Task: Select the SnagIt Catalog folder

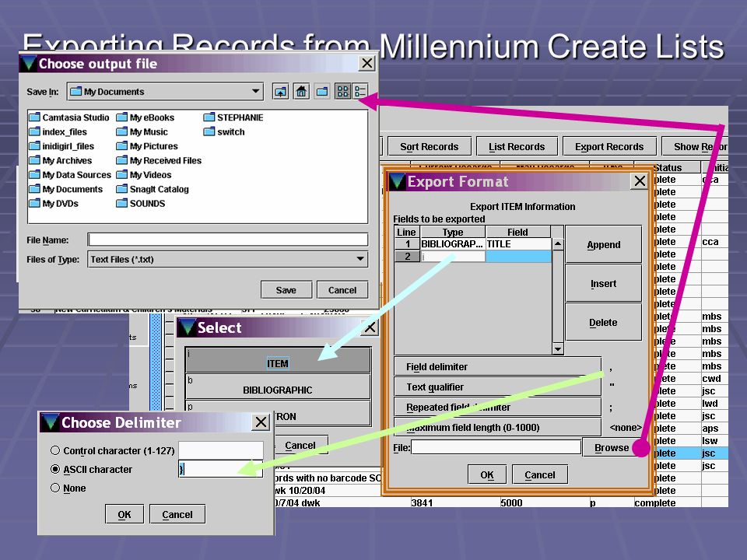Action: pyautogui.click(x=153, y=189)
